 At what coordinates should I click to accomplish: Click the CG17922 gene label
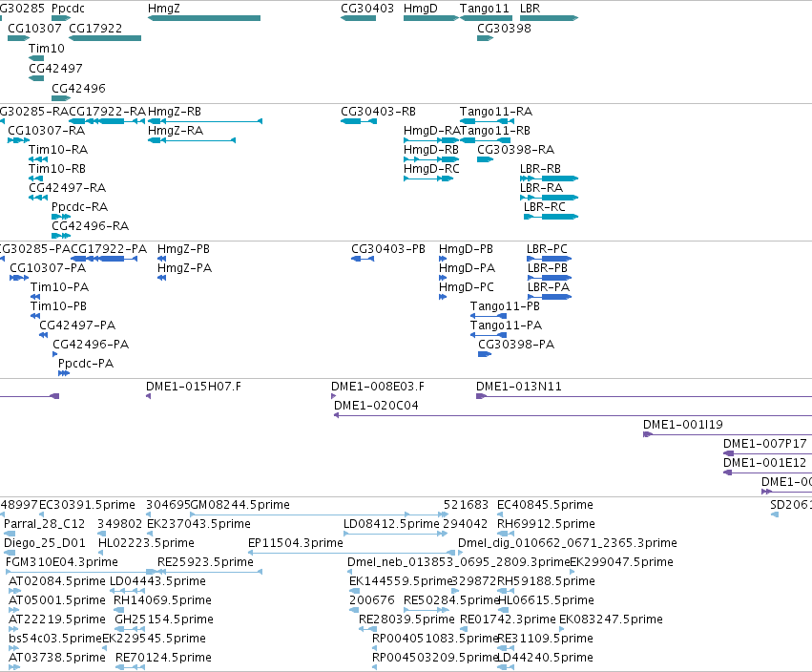(95, 29)
